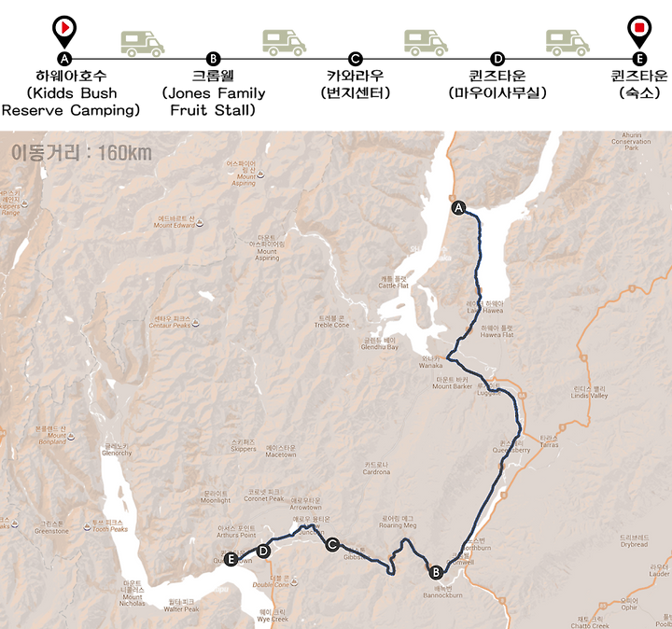The width and height of the screenshot is (672, 629).
Task: Click the Wanaka label on the map
Action: [430, 366]
